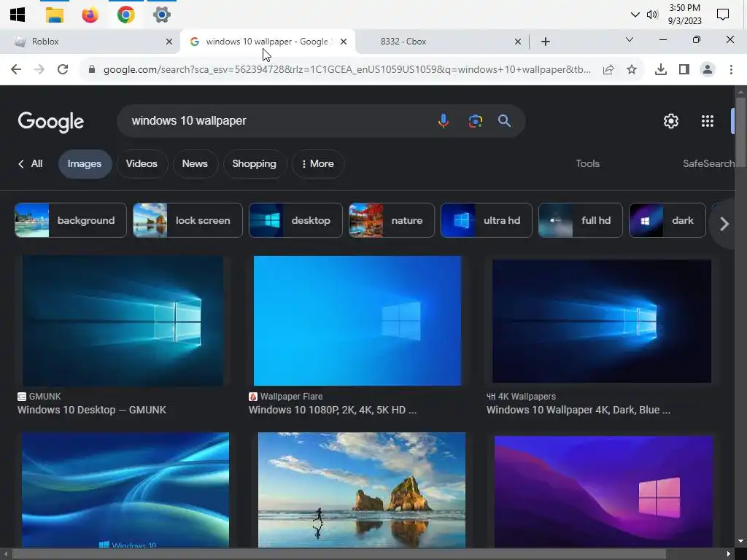
Task: Switch to News results
Action: (x=195, y=164)
